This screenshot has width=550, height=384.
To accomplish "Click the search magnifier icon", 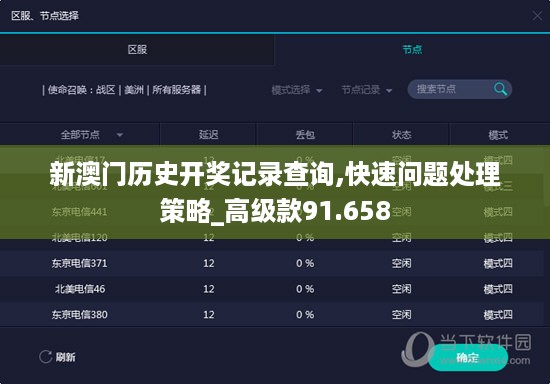I will [x=500, y=89].
